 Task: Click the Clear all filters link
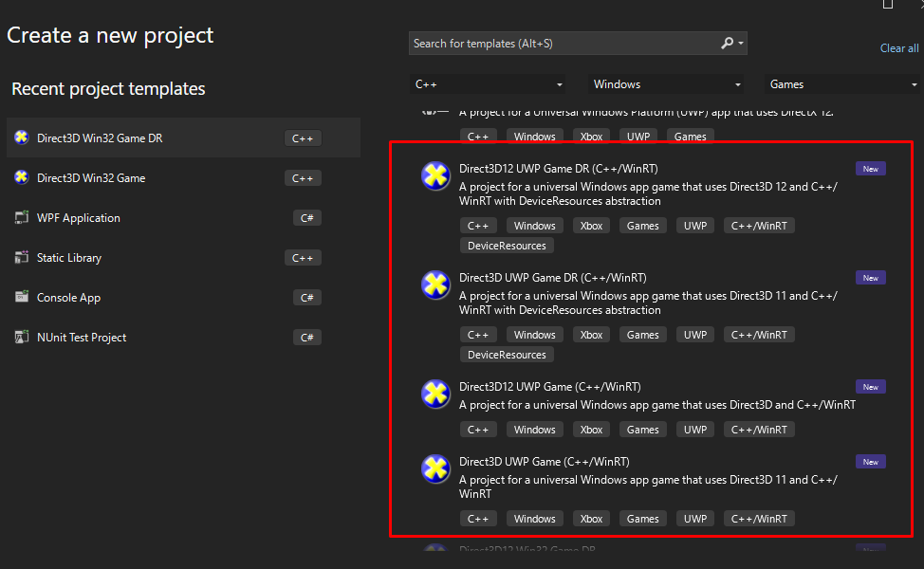[x=898, y=48]
